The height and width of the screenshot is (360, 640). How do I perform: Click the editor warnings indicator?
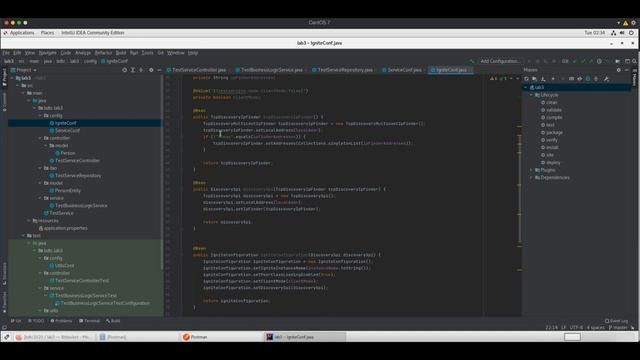(499, 78)
